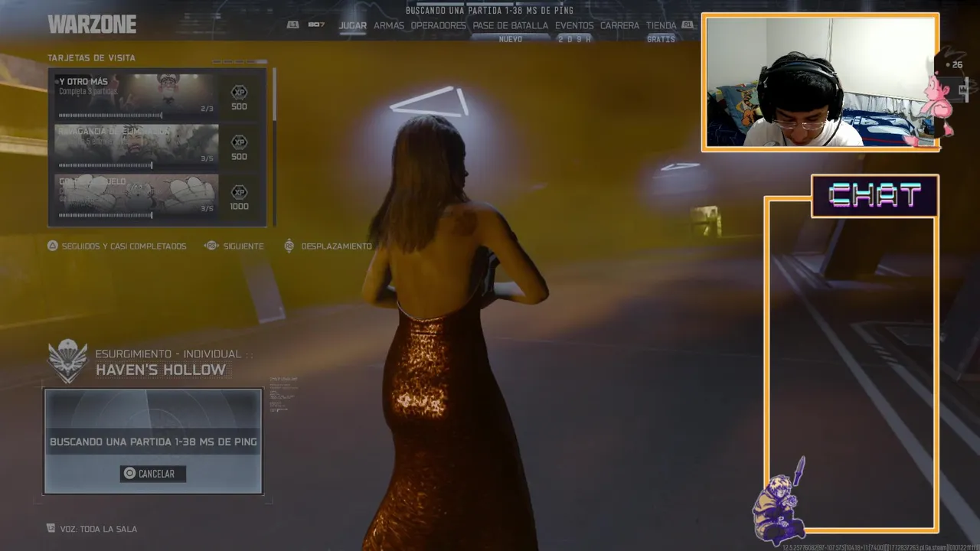This screenshot has width=980, height=551.
Task: Click the XP icon above 1000
Action: coord(239,192)
